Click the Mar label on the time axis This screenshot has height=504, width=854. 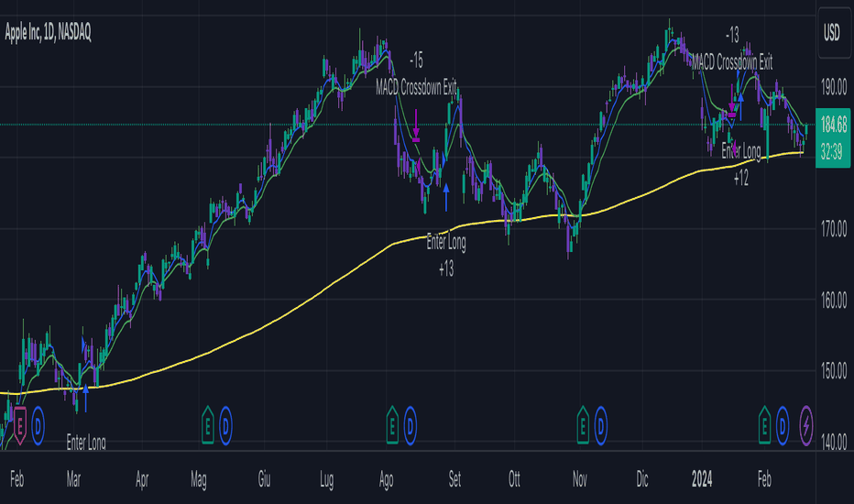point(73,479)
